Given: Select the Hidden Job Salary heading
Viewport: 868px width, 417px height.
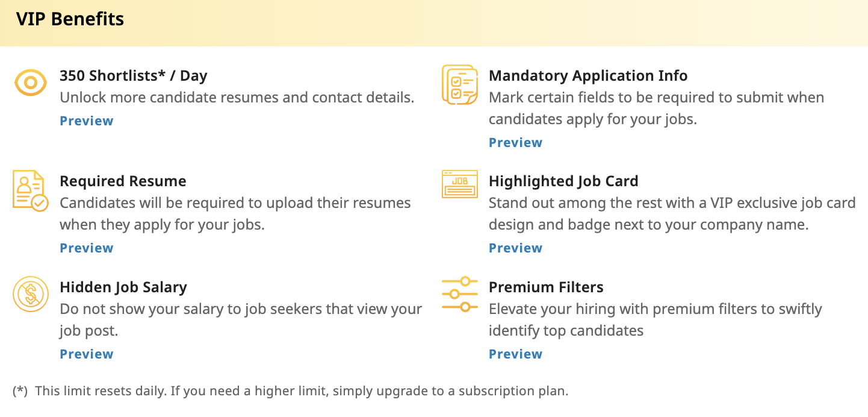Looking at the screenshot, I should pyautogui.click(x=123, y=287).
